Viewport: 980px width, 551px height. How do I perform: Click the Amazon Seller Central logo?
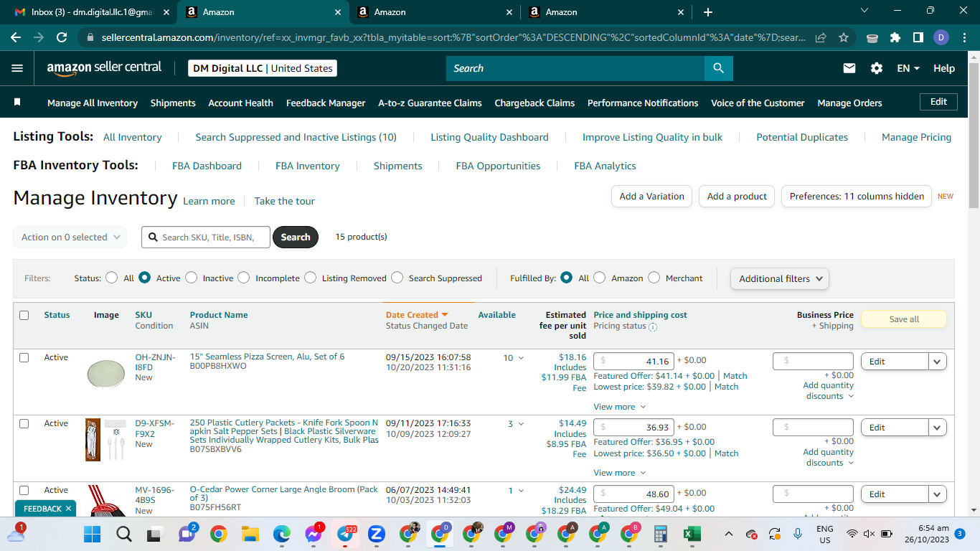pos(105,68)
